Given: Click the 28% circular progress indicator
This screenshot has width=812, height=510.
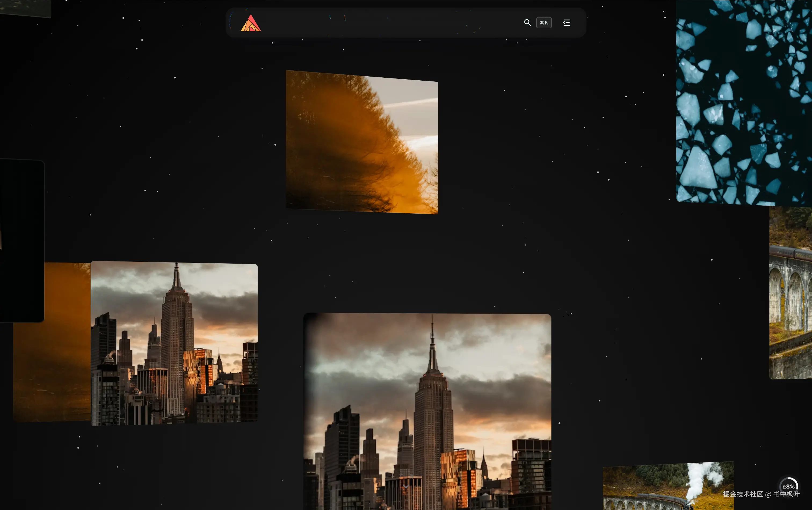Looking at the screenshot, I should (788, 486).
